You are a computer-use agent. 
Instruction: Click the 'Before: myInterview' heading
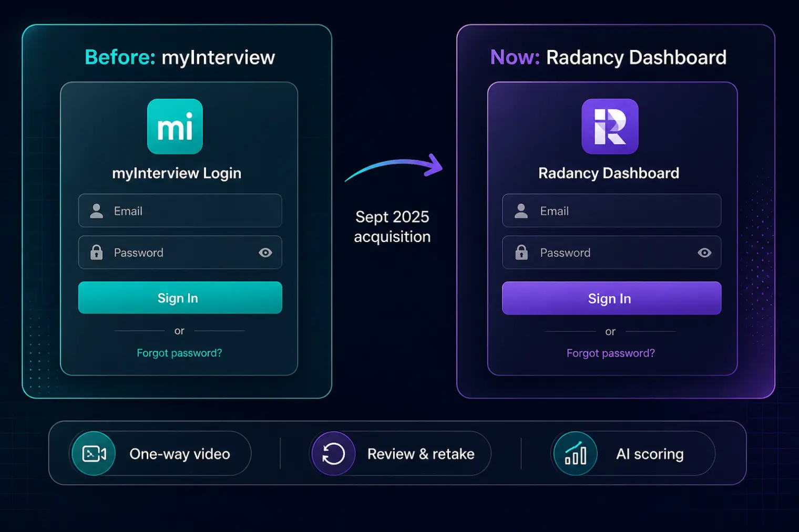click(x=180, y=57)
